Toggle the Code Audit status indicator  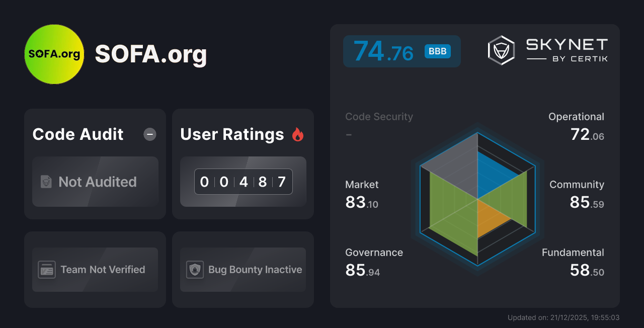tap(149, 134)
